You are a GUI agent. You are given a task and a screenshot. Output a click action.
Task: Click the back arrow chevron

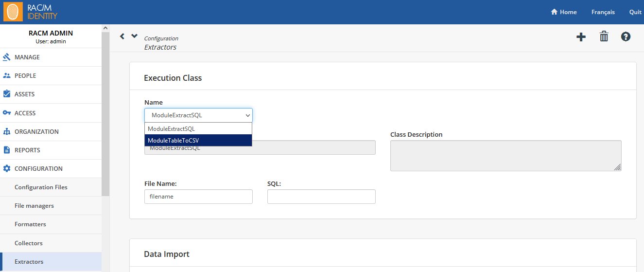(122, 36)
